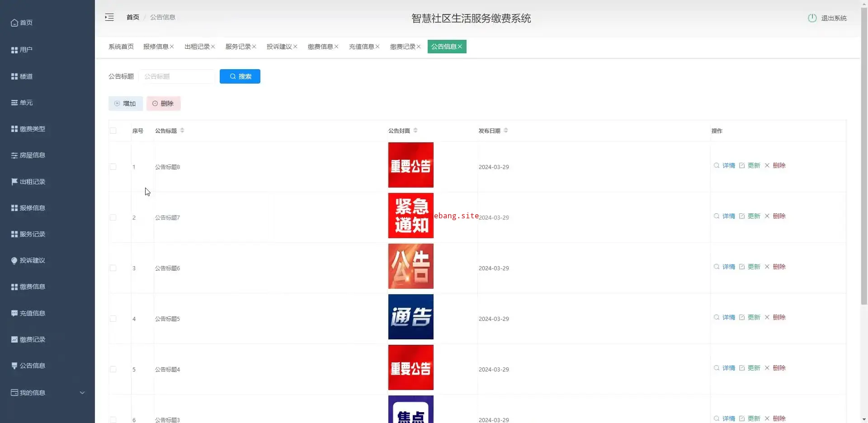Image resolution: width=868 pixels, height=423 pixels.
Task: Tick the select-all checkbox in table header
Action: point(113,131)
